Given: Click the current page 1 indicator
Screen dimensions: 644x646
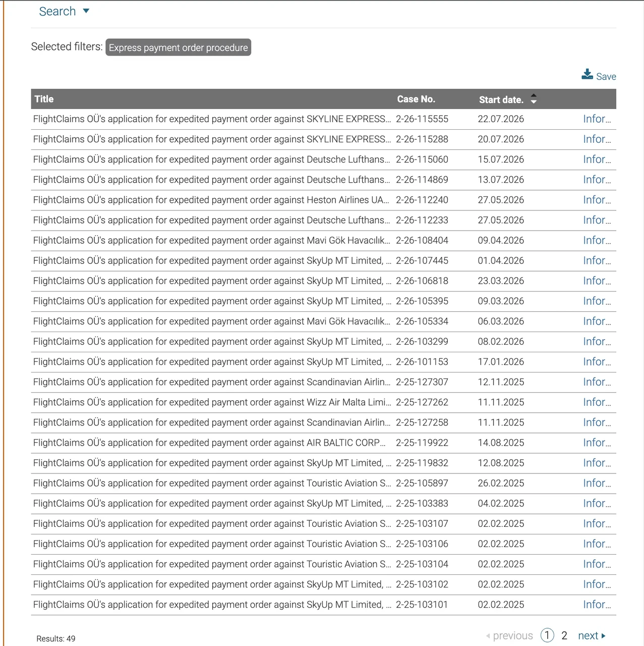Looking at the screenshot, I should [547, 635].
